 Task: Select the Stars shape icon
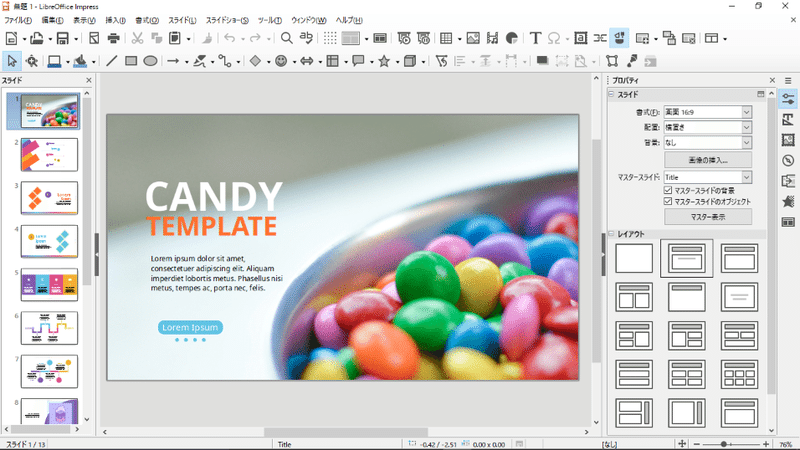click(384, 61)
